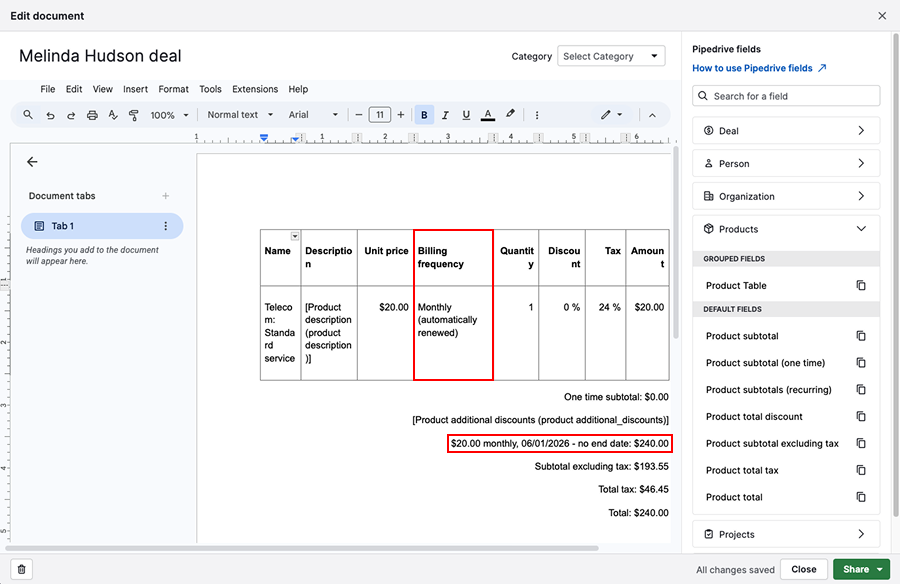Screen dimensions: 900x585
Task: Click the trash delete icon
Action: (22, 569)
